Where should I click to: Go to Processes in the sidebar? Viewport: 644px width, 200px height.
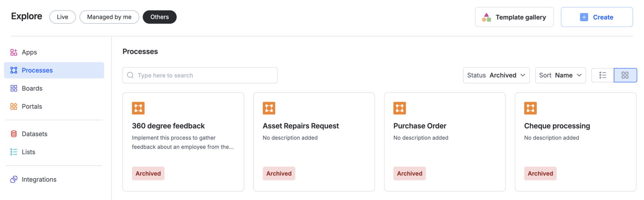[37, 70]
